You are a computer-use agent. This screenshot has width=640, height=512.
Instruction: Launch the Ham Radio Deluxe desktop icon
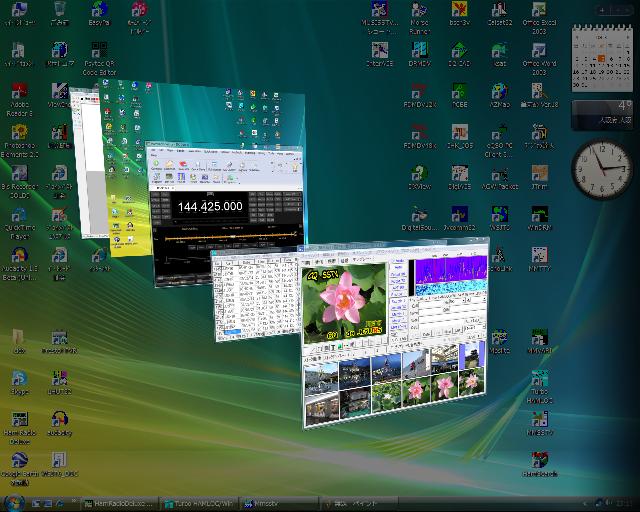coord(19,428)
